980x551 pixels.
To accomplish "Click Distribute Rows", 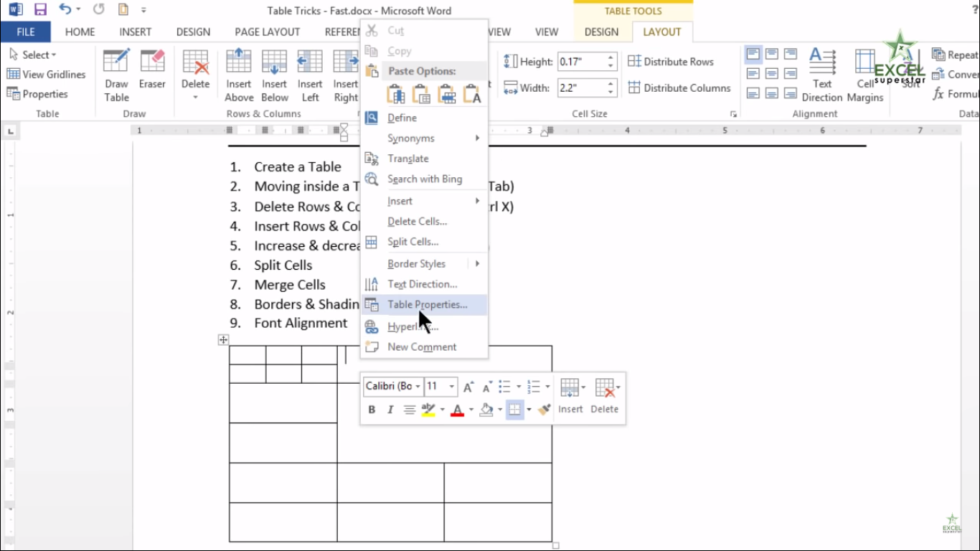I will [x=671, y=62].
